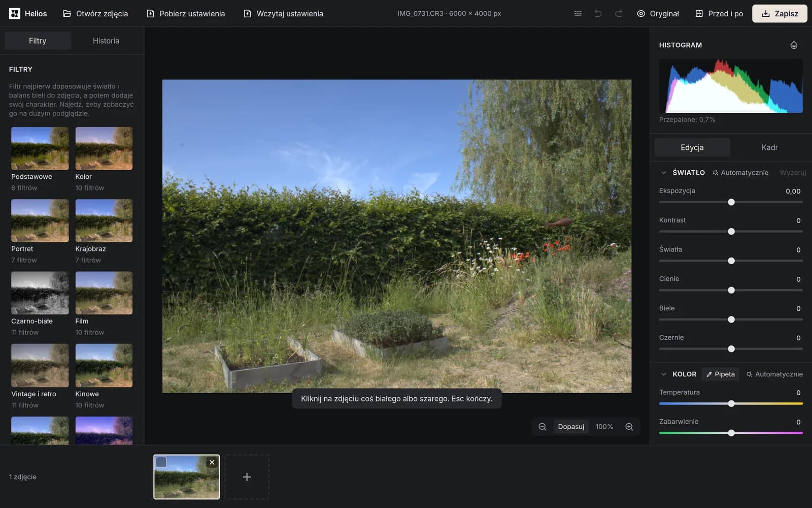This screenshot has width=812, height=508.
Task: Open the Portret filter category thumbnail
Action: coord(40,220)
